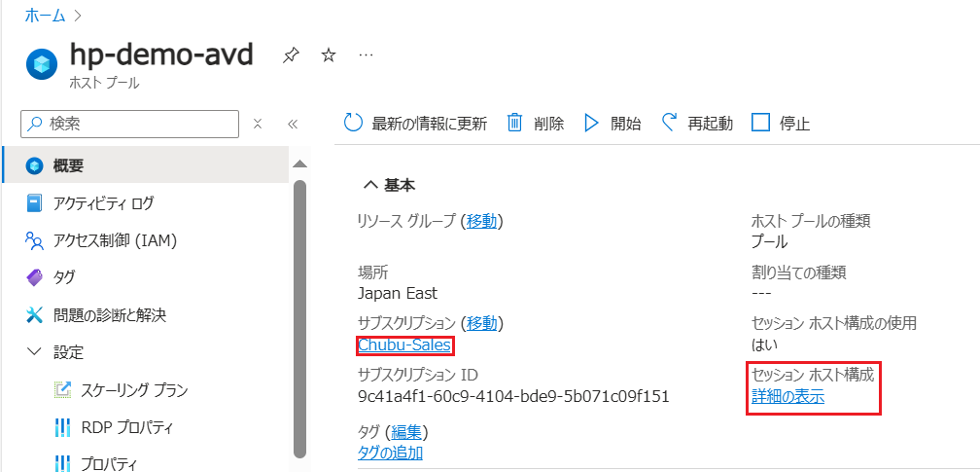This screenshot has height=472, width=980.
Task: Click the Japan East location value
Action: pyautogui.click(x=398, y=293)
